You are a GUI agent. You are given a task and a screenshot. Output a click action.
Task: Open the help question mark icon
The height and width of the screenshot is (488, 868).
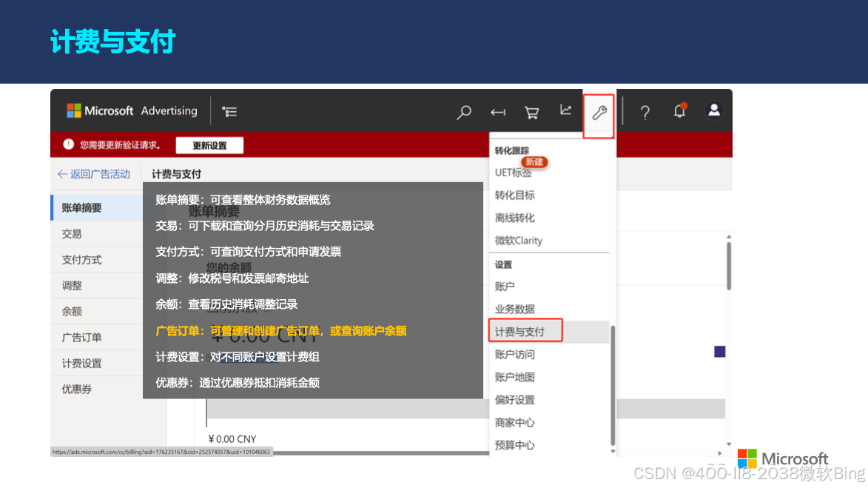point(645,113)
